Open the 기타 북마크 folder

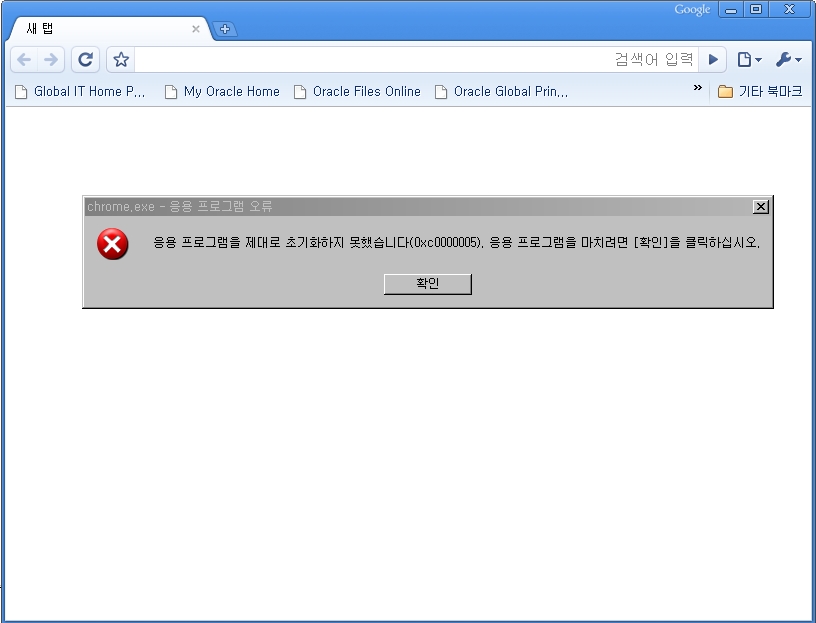tap(760, 92)
